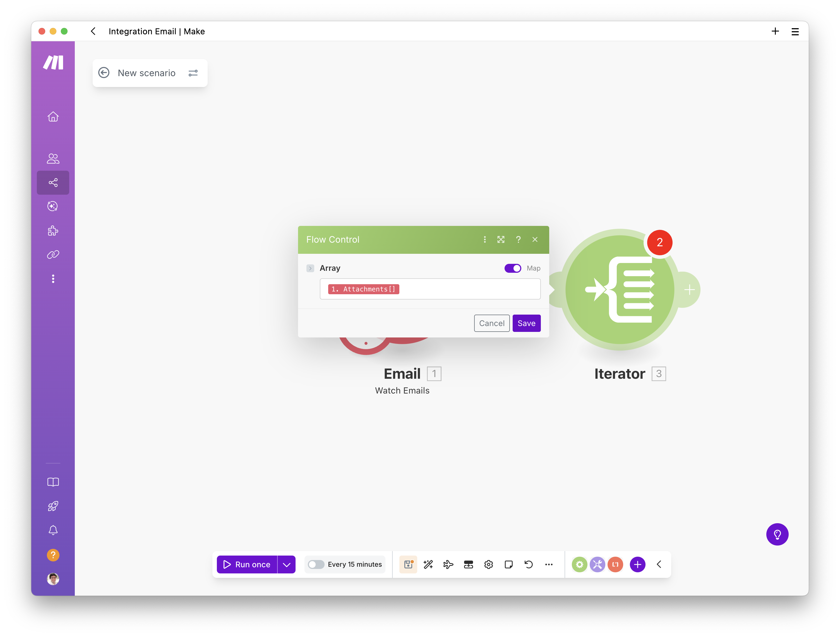Click the Cancel button
Screen dimensions: 840x637
pos(491,323)
